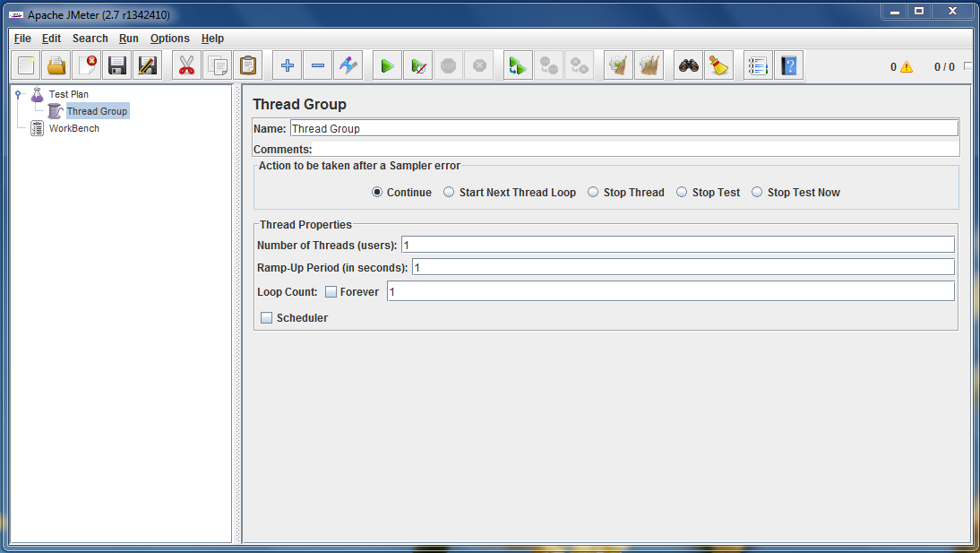
Task: Click the Shutdown test icon
Action: pos(478,65)
